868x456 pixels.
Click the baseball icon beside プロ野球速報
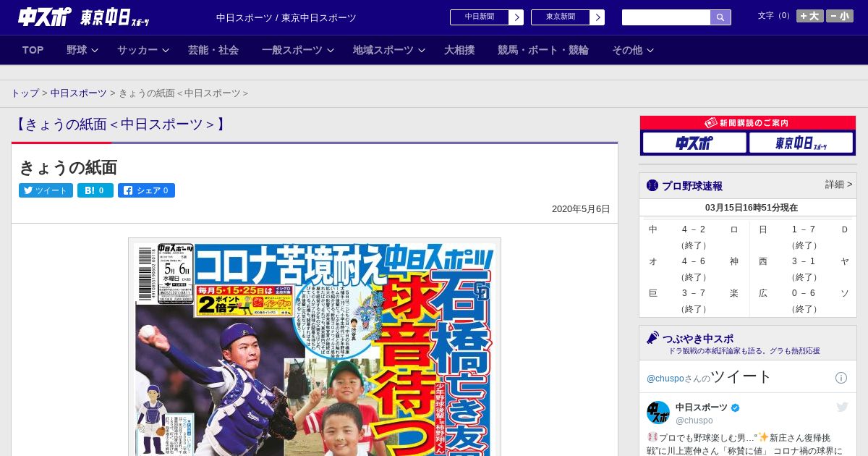(652, 185)
